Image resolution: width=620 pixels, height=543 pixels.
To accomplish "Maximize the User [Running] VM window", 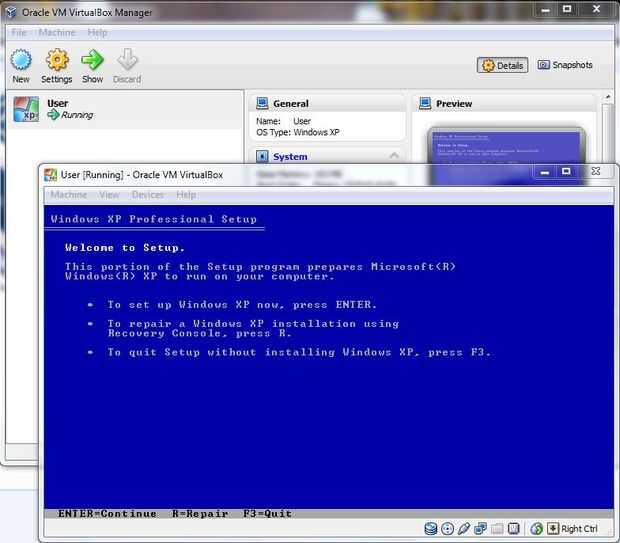I will 566,171.
